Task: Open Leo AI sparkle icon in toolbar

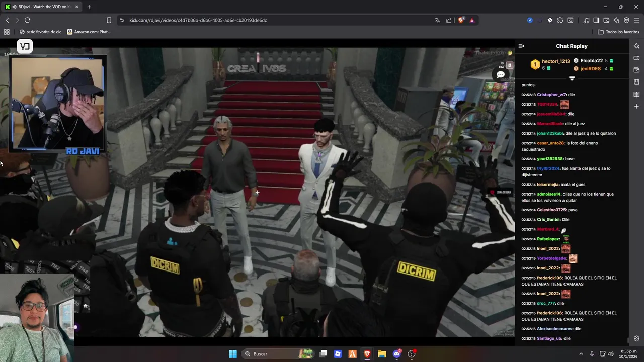Action: coord(616,20)
